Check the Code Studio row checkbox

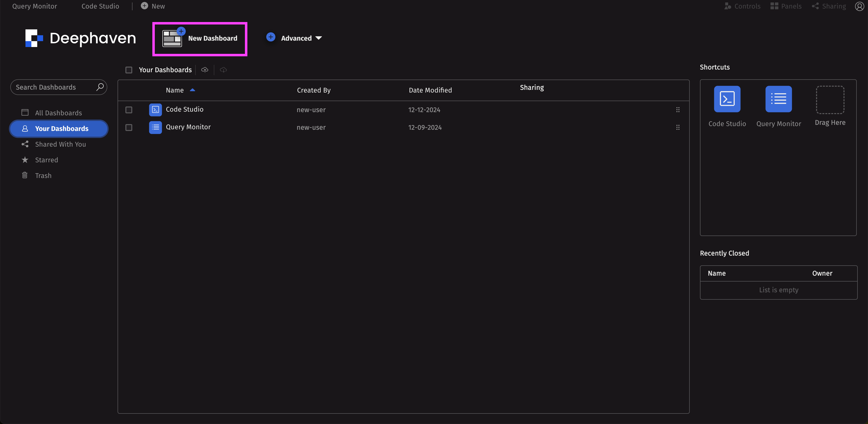coord(129,110)
